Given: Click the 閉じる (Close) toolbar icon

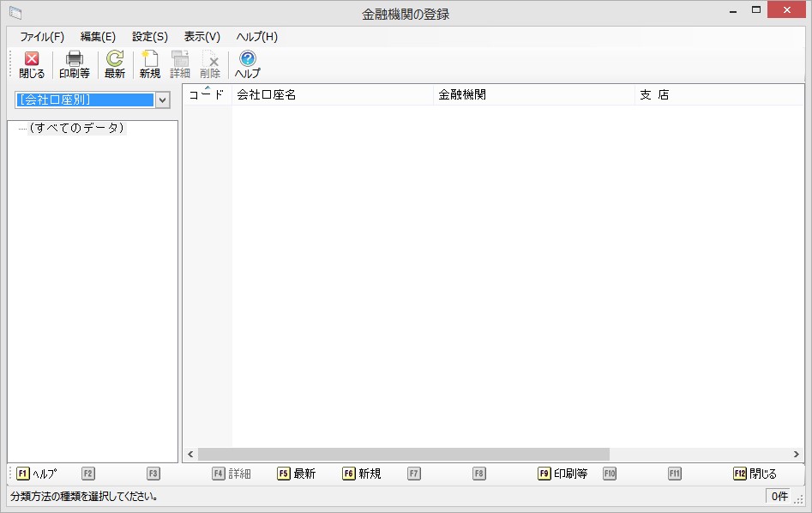Looking at the screenshot, I should click(x=32, y=64).
